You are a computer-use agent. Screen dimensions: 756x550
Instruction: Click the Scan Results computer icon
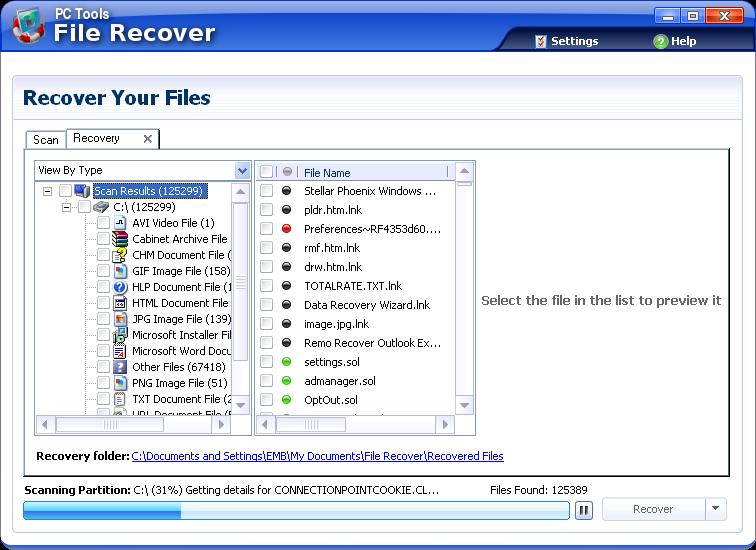coord(82,191)
